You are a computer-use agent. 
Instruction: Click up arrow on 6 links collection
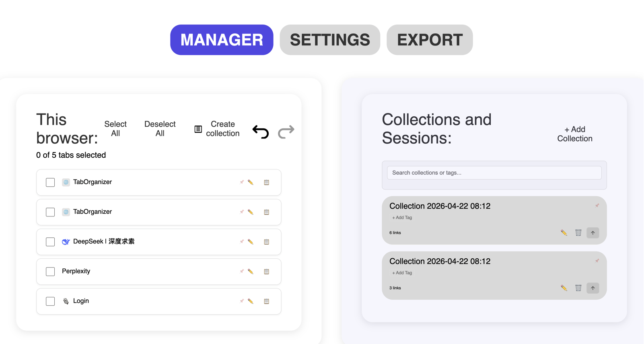(593, 233)
